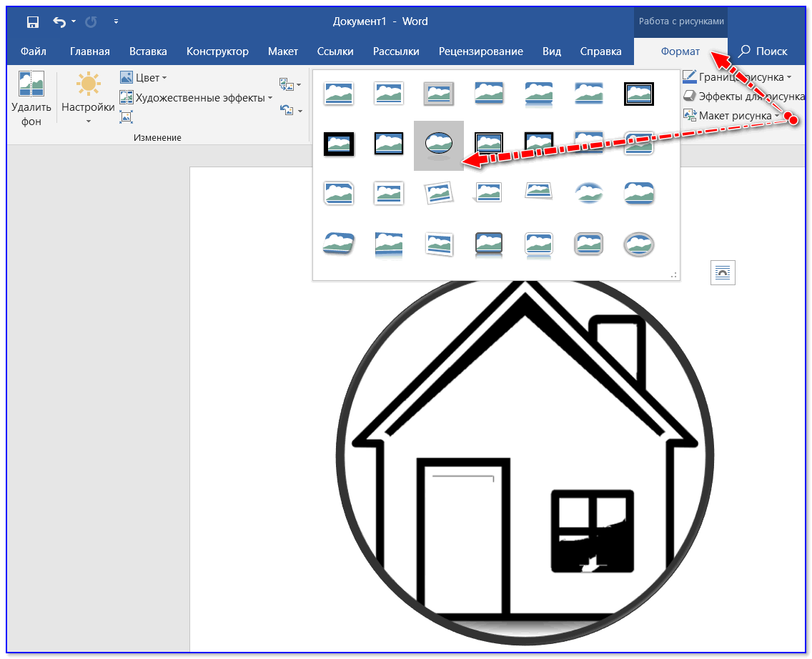Apply the thick black matte frame style
Viewport: 812px width, 659px height.
339,144
